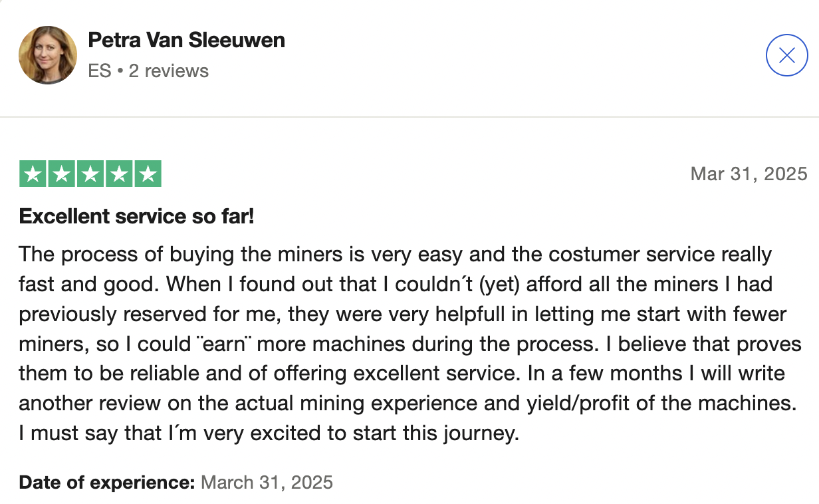This screenshot has height=504, width=819.
Task: Click the first green star
Action: pyautogui.click(x=32, y=174)
